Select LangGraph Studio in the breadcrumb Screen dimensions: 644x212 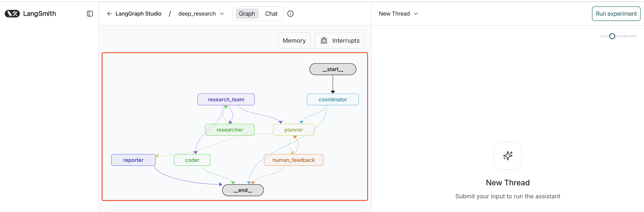[139, 13]
